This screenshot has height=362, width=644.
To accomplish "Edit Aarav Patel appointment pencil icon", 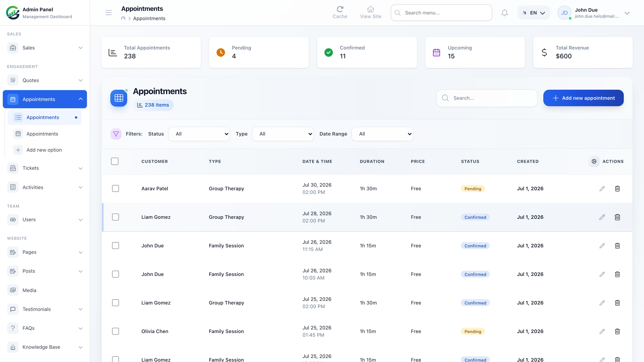I will [x=602, y=189].
